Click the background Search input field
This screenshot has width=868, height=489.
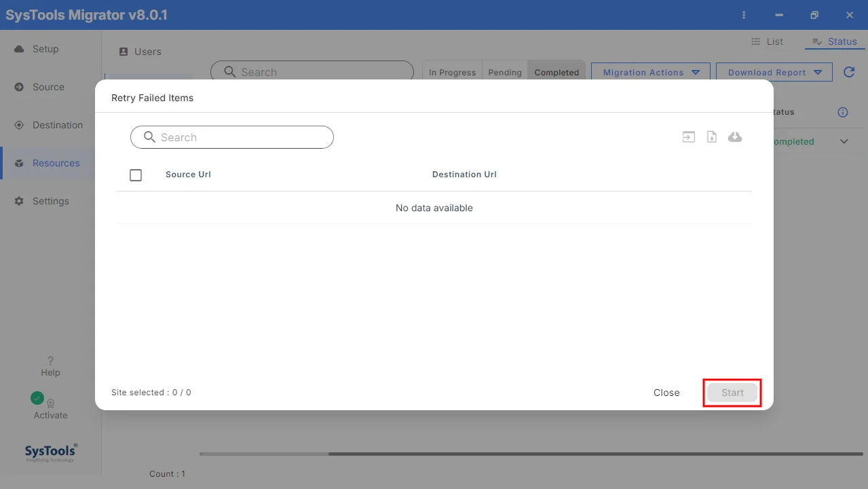tap(312, 72)
